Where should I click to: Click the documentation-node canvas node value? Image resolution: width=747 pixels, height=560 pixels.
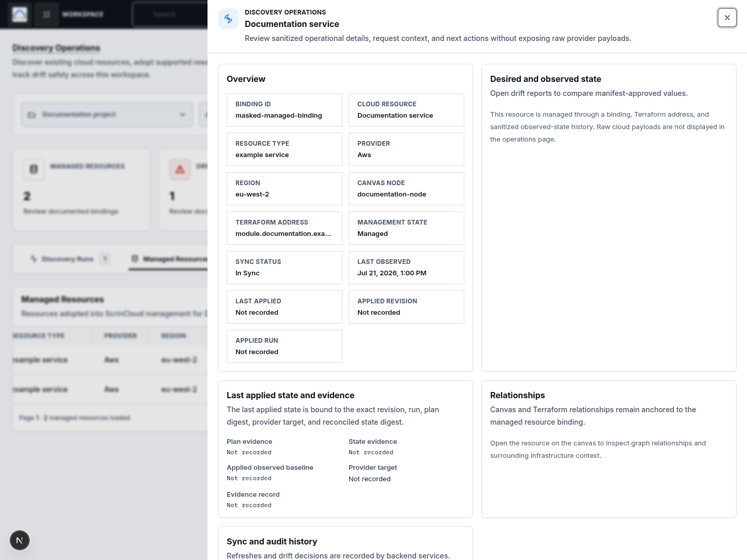(392, 194)
